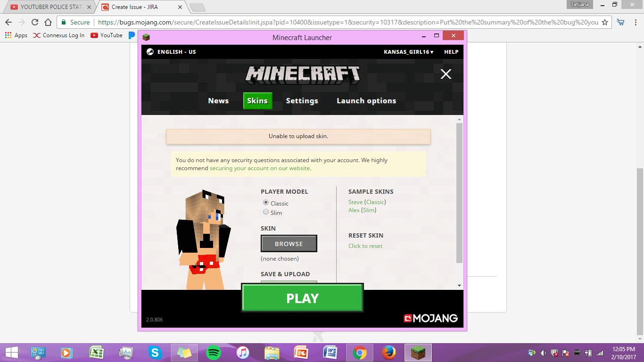The height and width of the screenshot is (362, 644).
Task: Click the launcher scrollbar down arrow
Action: pos(460,286)
